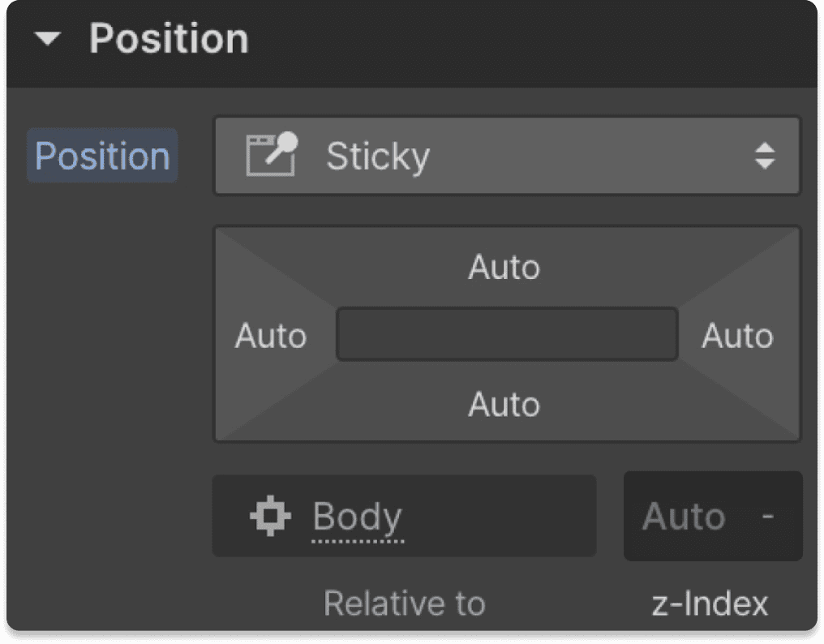824x644 pixels.
Task: Click the sticky position icon in the dropdown
Action: [x=272, y=156]
